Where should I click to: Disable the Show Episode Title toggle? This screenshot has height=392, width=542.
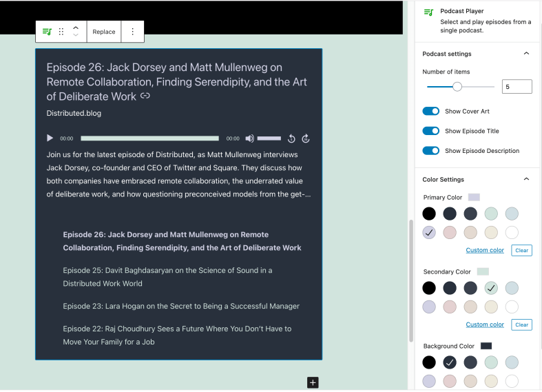click(x=431, y=131)
